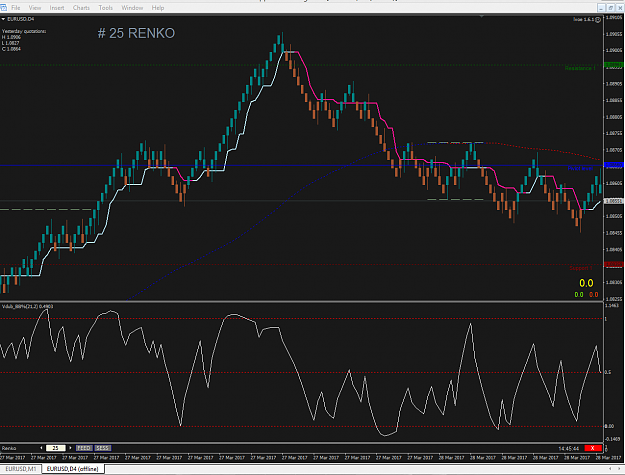Open the Help menu
Image resolution: width=625 pixels, height=475 pixels.
tap(157, 8)
